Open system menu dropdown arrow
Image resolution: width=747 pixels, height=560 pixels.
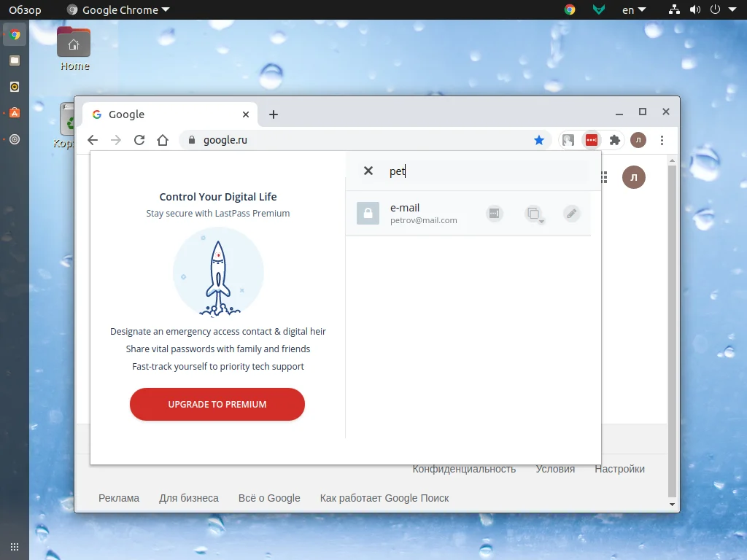click(x=732, y=9)
